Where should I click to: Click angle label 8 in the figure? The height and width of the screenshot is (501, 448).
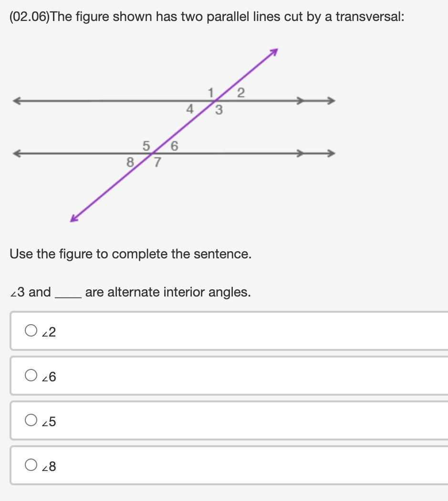click(130, 163)
